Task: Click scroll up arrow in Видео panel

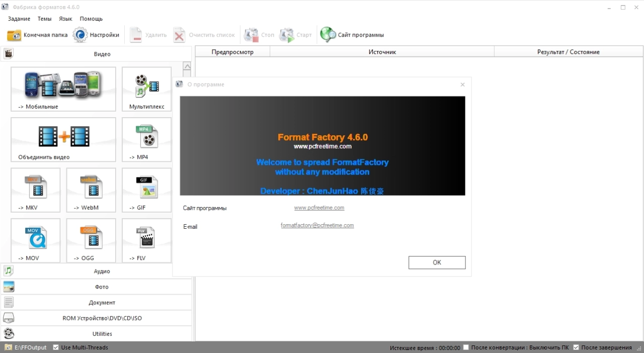Action: [x=187, y=66]
